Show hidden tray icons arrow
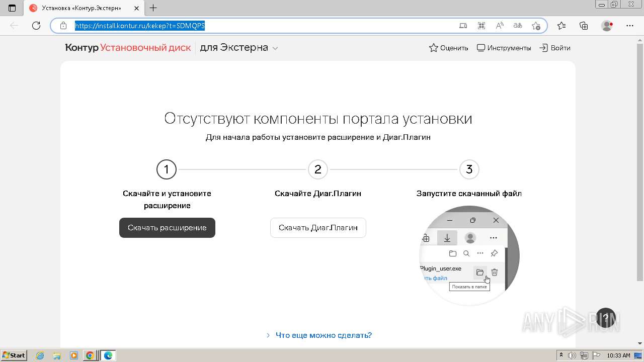 tap(561, 355)
